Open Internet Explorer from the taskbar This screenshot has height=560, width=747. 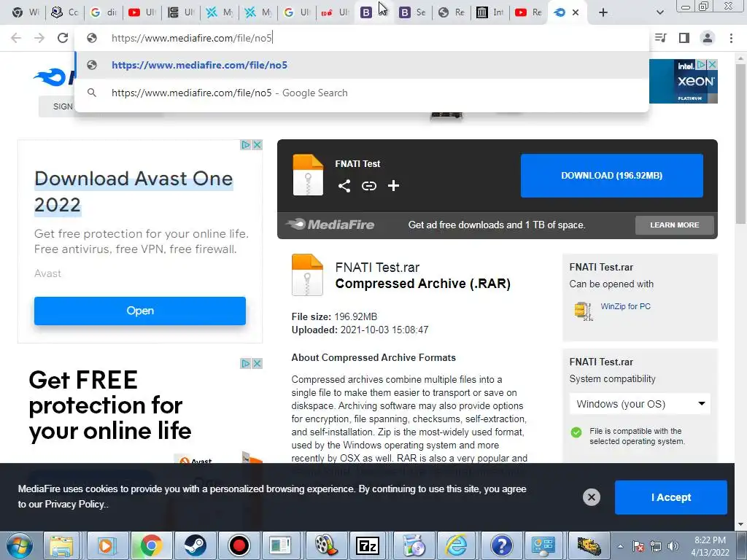[x=456, y=545]
